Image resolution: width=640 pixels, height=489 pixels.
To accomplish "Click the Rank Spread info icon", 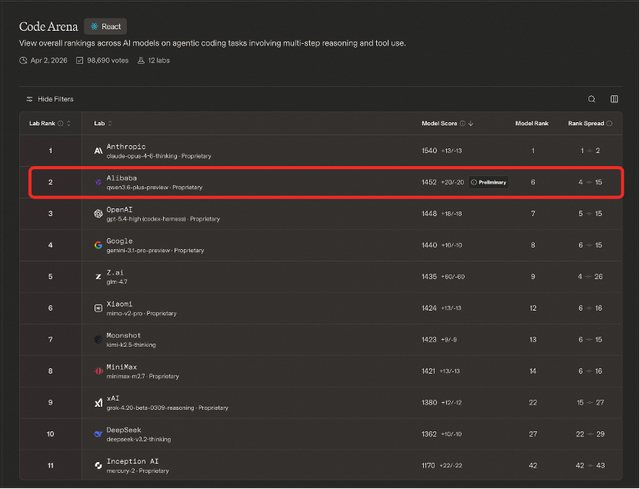I will click(x=606, y=123).
